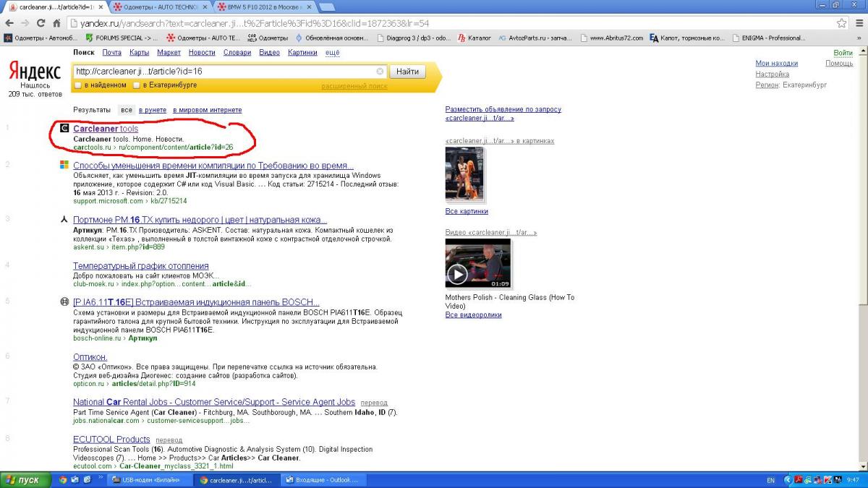The width and height of the screenshot is (868, 488).
Task: Open the Все картинки link
Action: tap(467, 211)
